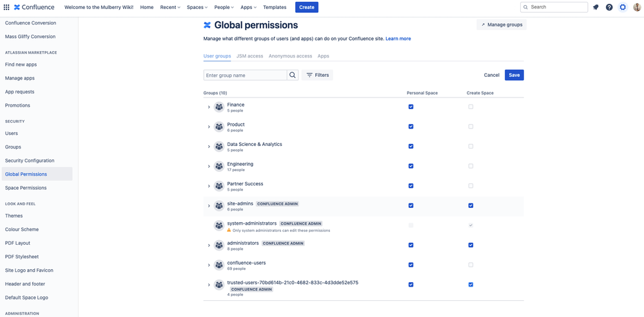Enable Create Space for Partner Success
644x317 pixels.
(x=471, y=186)
